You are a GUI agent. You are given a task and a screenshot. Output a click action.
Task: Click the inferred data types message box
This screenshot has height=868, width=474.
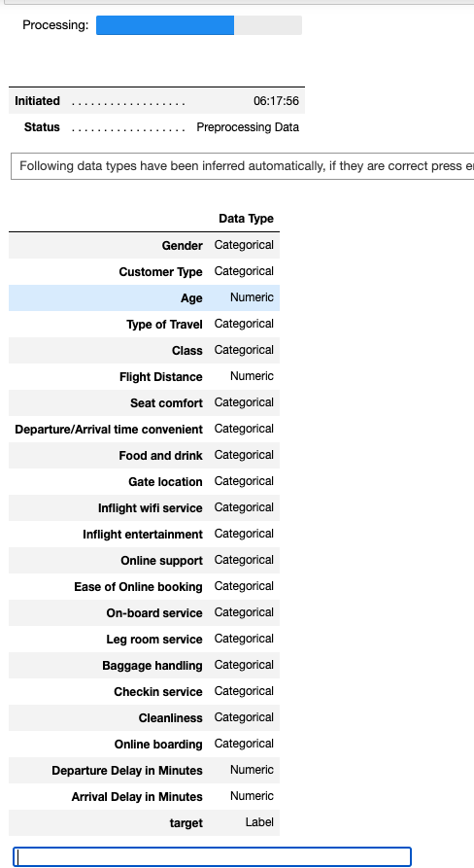pyautogui.click(x=242, y=166)
